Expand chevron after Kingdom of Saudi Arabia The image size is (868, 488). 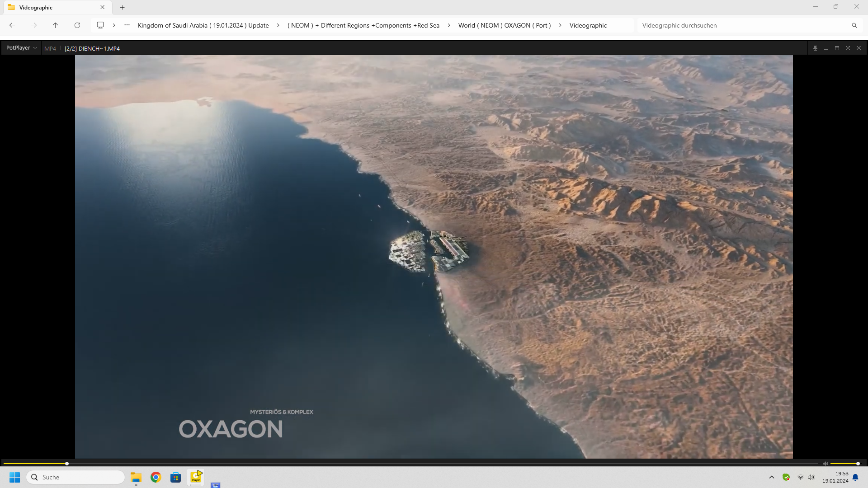point(278,25)
